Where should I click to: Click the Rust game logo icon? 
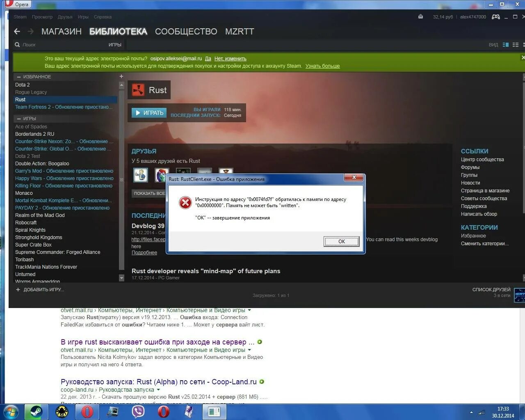(x=139, y=90)
